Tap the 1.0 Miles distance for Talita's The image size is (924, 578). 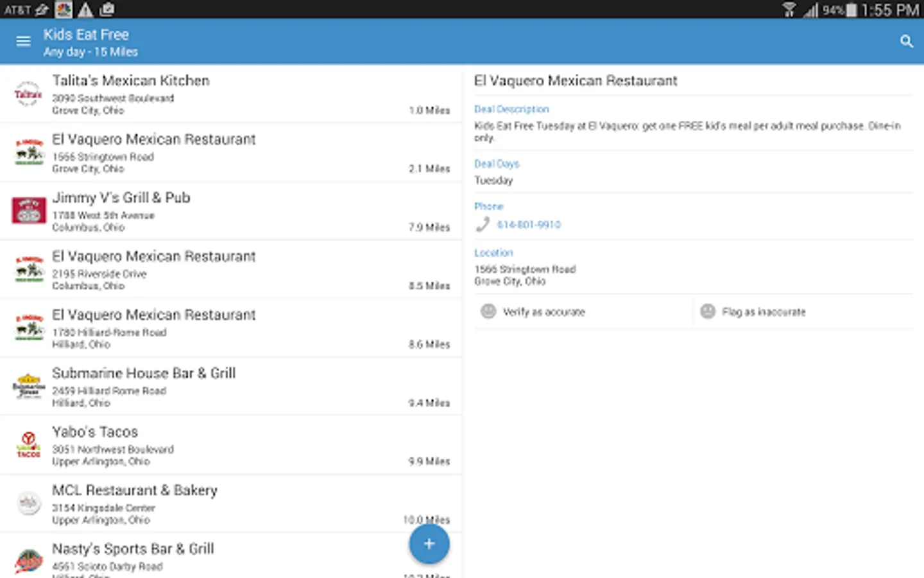point(429,110)
